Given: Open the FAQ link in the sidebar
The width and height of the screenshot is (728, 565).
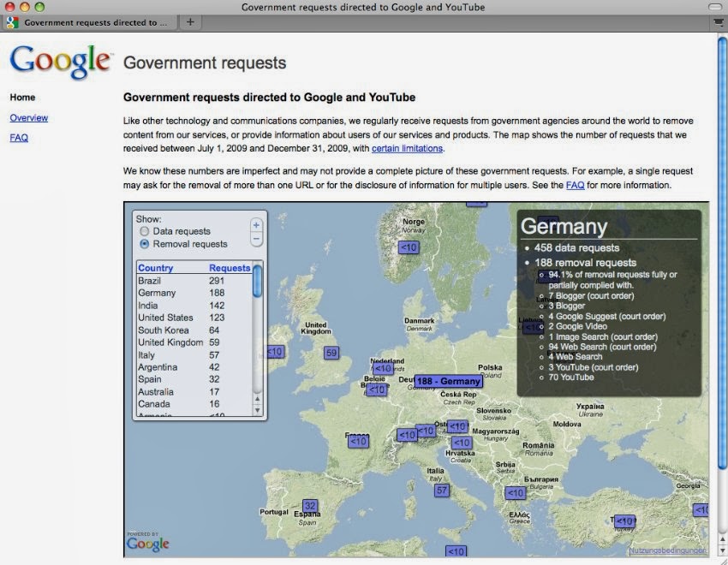Looking at the screenshot, I should coord(19,138).
